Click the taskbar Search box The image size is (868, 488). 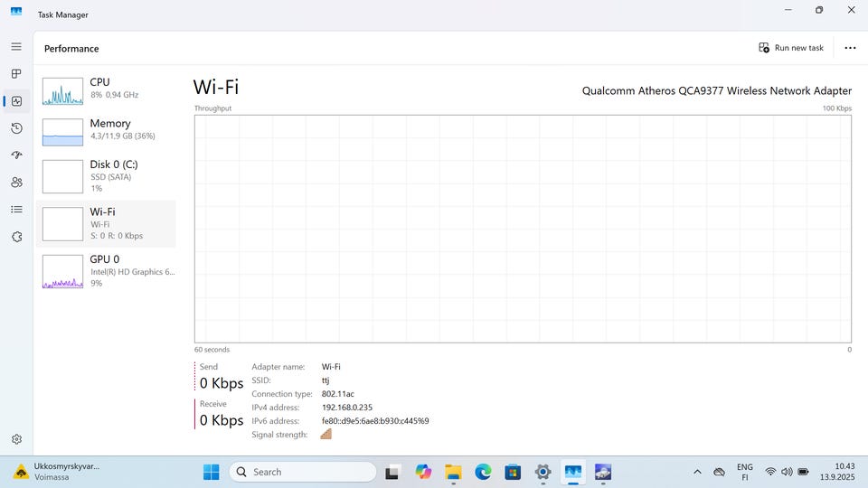[303, 472]
